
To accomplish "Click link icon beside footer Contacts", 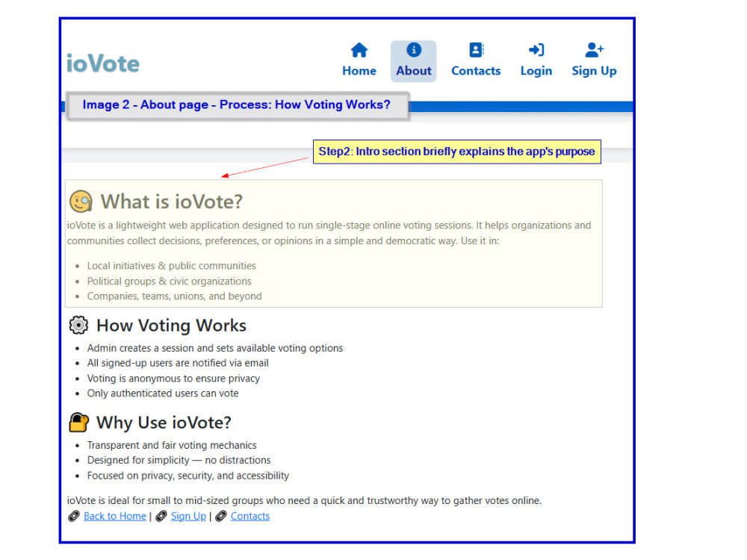I will tap(221, 516).
